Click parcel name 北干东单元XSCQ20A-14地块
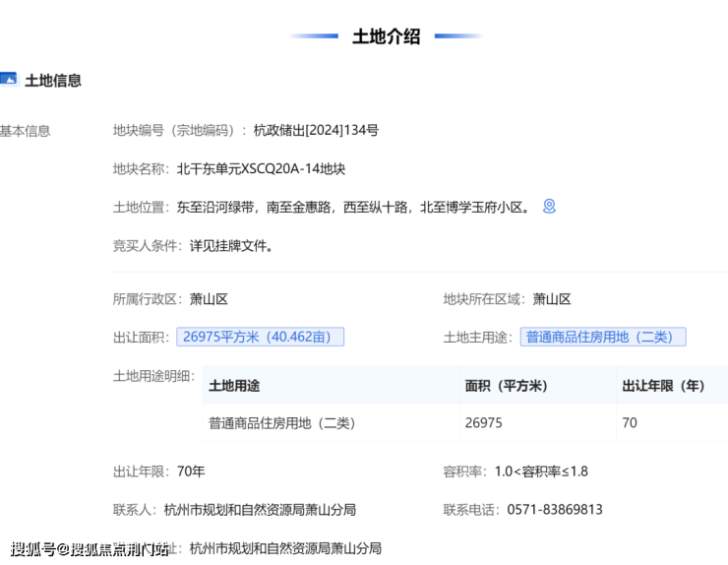 261,168
